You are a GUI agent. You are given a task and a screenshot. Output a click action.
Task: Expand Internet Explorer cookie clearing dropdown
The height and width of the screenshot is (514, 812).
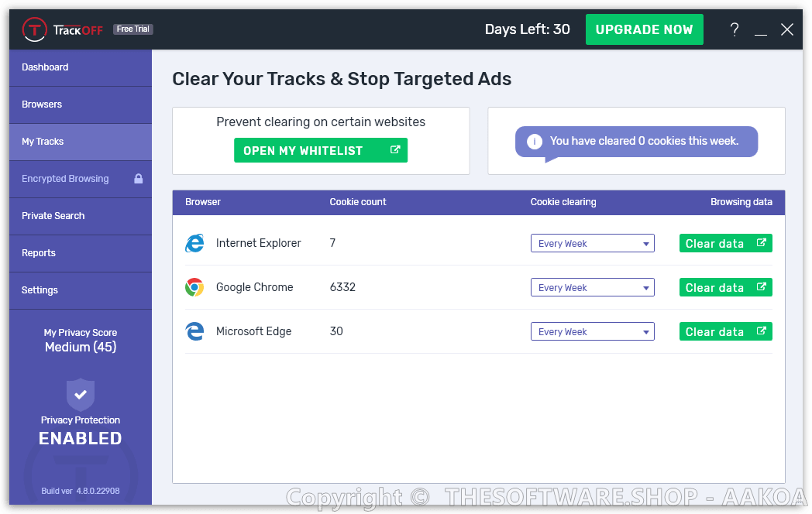coord(592,243)
